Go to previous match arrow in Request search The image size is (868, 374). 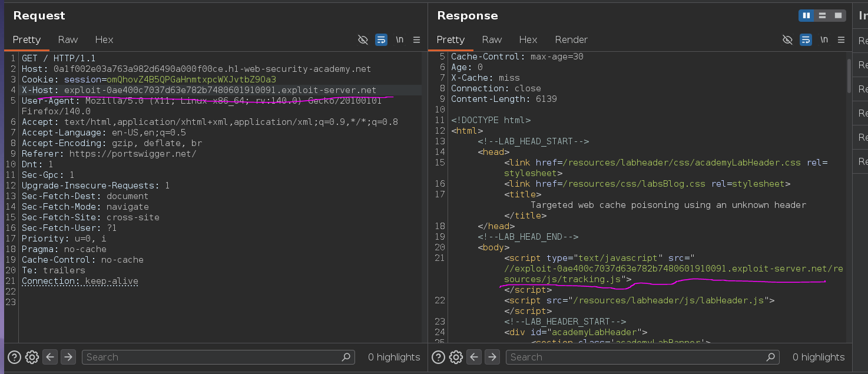tap(51, 357)
